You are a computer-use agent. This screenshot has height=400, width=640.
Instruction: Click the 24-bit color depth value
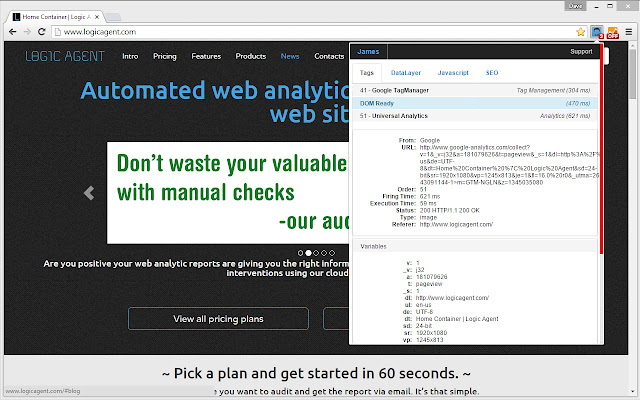[424, 326]
